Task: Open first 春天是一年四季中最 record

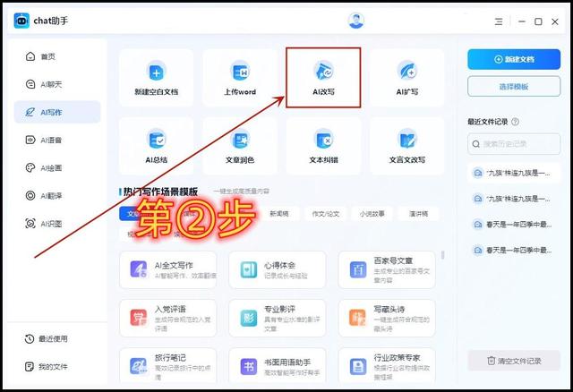Action: pyautogui.click(x=514, y=225)
